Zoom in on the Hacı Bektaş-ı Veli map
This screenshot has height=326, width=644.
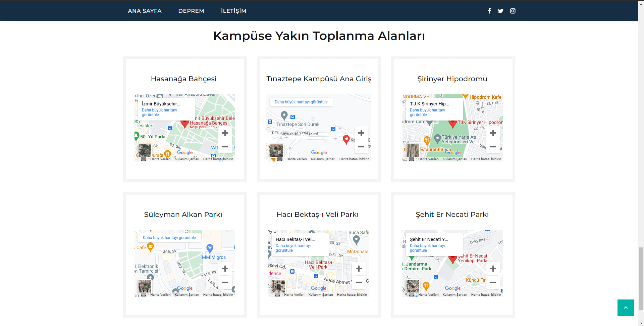point(359,269)
